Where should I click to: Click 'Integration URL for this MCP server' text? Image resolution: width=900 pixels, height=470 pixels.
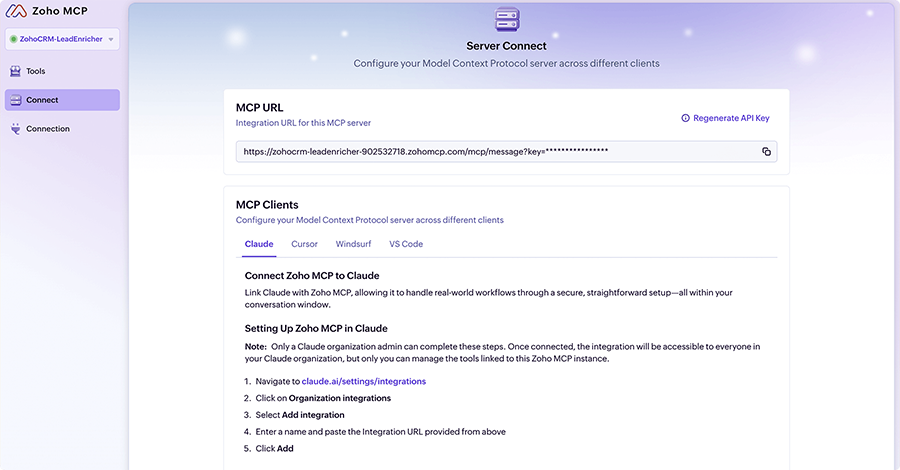click(x=303, y=123)
